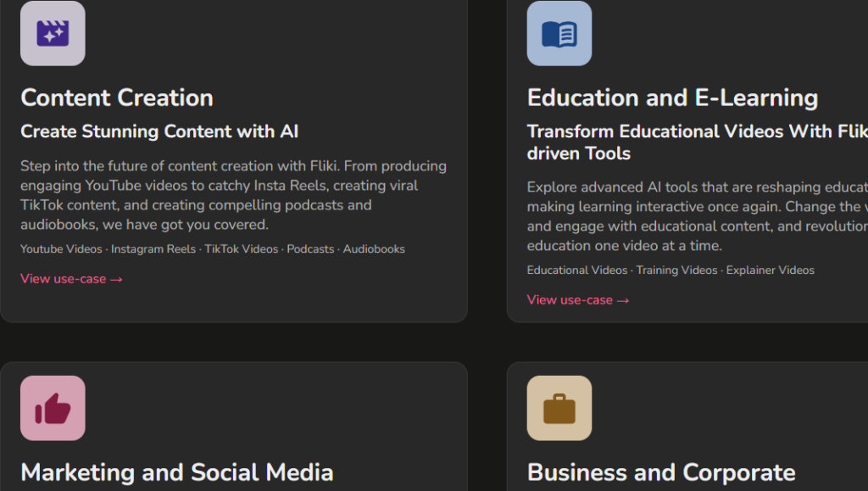Click the Podcasts tag

click(310, 249)
